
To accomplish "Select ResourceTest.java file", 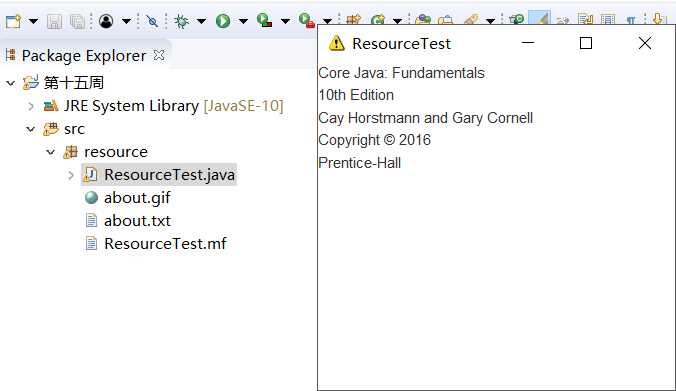I will pyautogui.click(x=169, y=175).
